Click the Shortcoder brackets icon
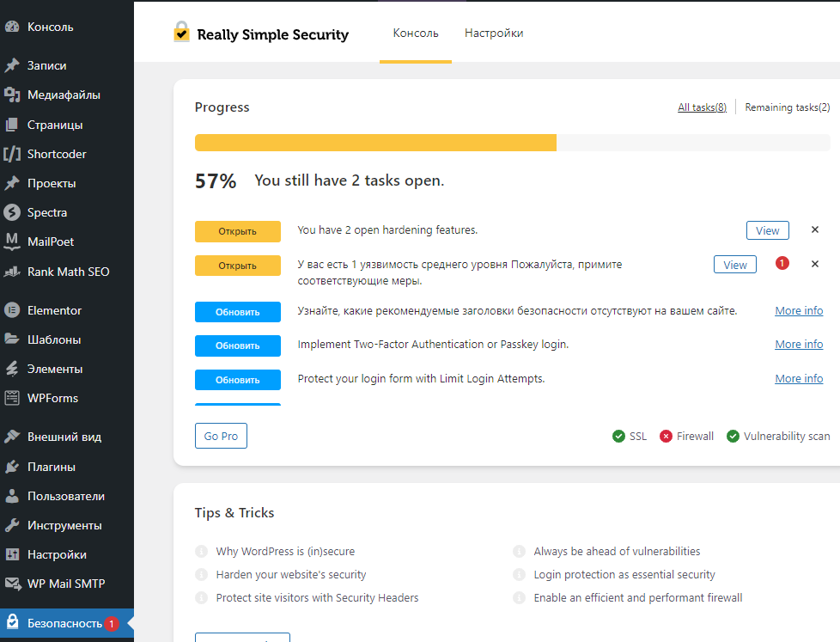The image size is (840, 642). tap(12, 154)
